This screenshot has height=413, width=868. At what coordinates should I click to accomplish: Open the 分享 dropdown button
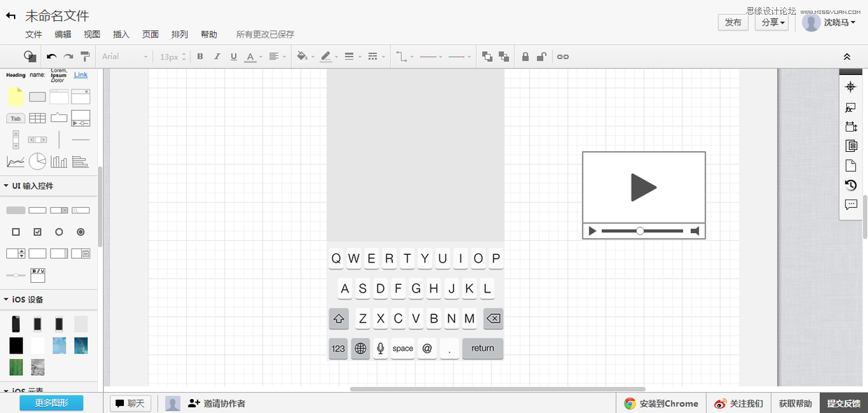point(771,22)
